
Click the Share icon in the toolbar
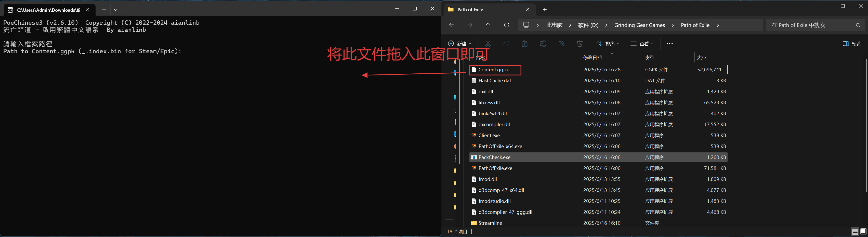[561, 44]
